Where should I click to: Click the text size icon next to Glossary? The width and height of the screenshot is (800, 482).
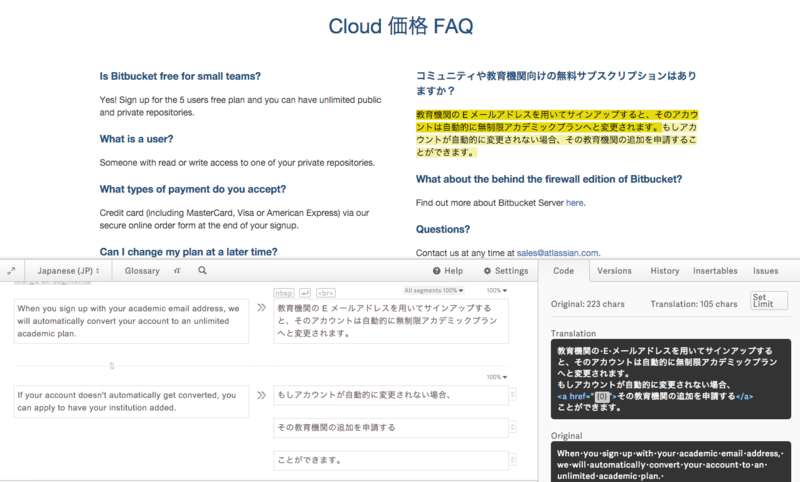click(x=177, y=271)
